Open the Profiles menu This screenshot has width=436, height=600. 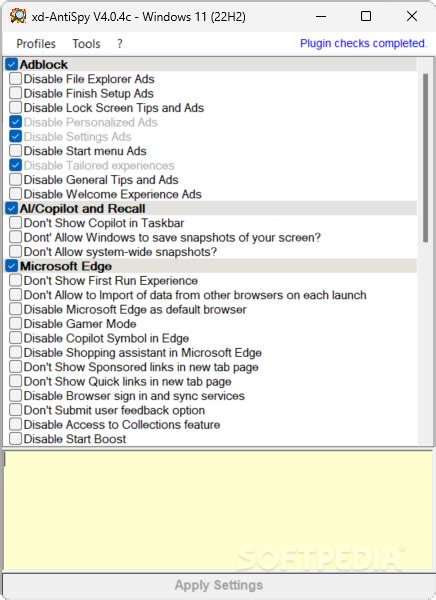pos(36,44)
